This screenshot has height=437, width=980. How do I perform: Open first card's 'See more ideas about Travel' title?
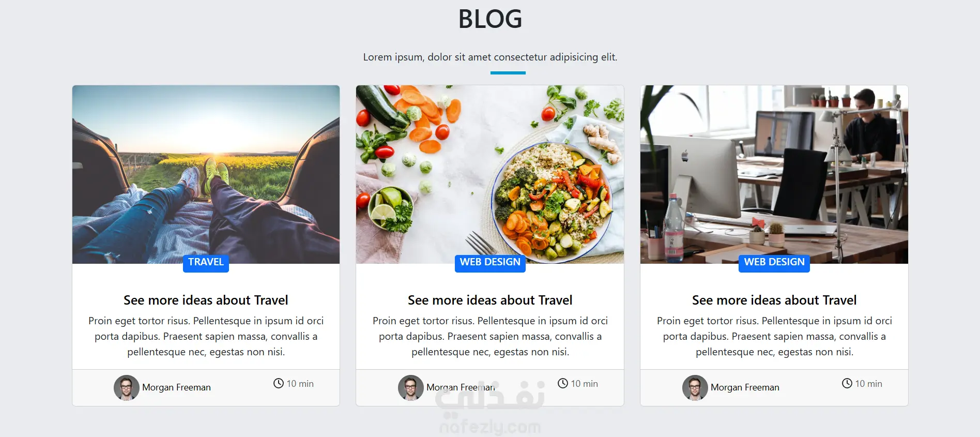(x=206, y=300)
